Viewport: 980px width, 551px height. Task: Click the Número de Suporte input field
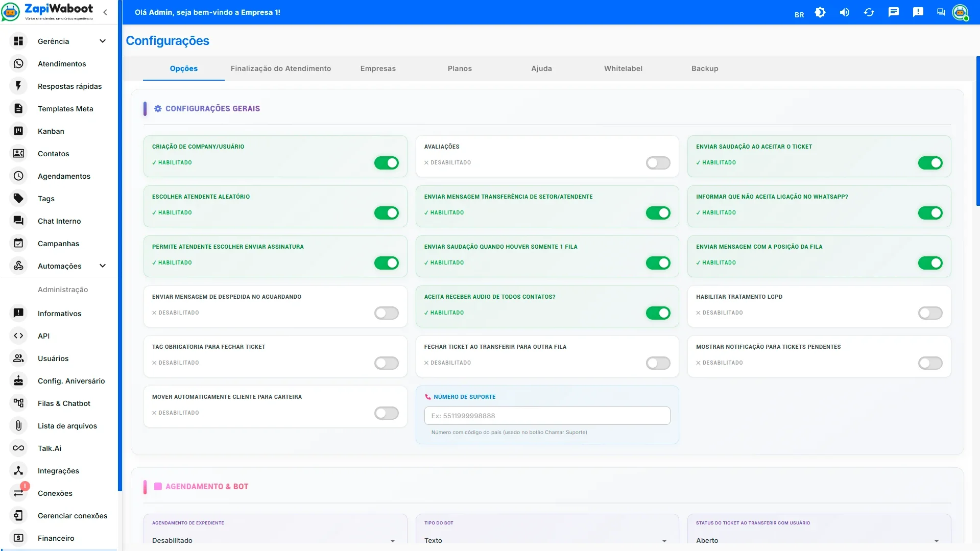pos(547,416)
